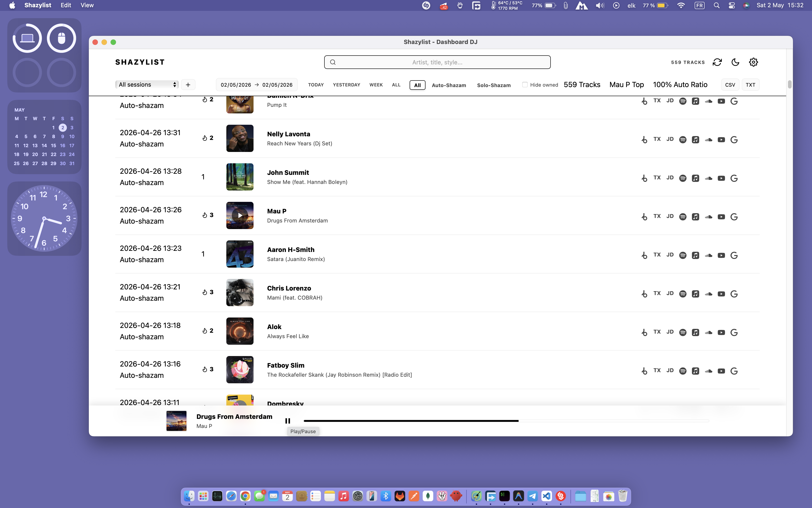Screen dimensions: 812x508
Task: Click the SHAZYLIST logo
Action: [x=140, y=62]
